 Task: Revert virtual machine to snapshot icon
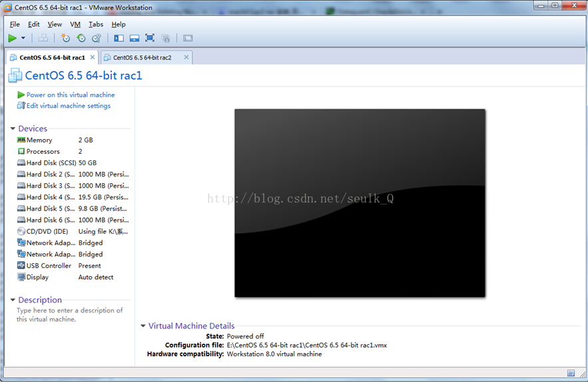tap(81, 38)
